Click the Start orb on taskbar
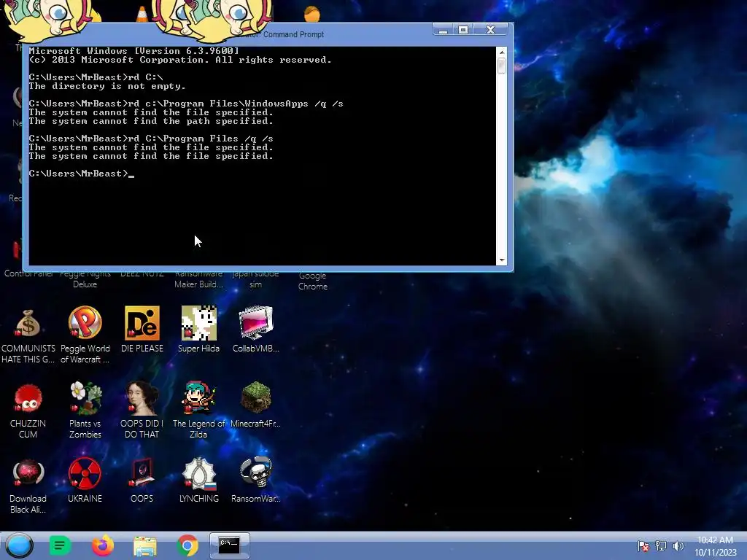This screenshot has height=560, width=747. click(19, 545)
